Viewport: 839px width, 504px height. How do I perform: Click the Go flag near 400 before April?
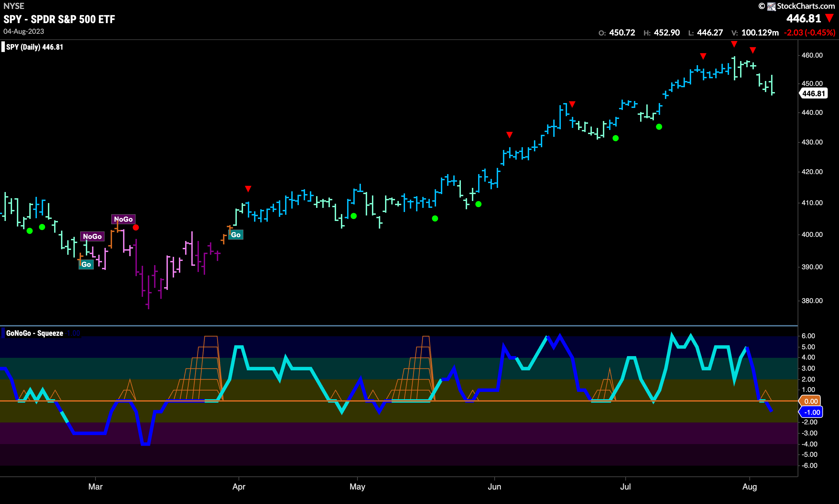(x=236, y=235)
